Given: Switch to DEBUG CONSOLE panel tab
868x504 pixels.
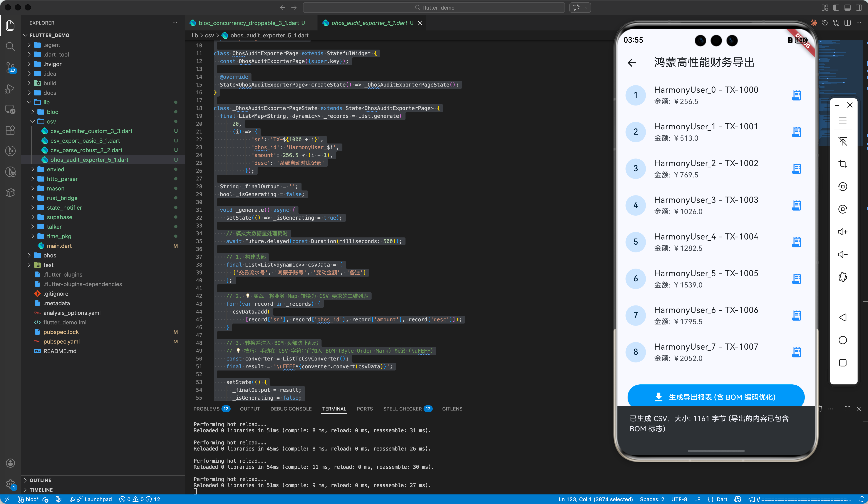Looking at the screenshot, I should point(291,409).
